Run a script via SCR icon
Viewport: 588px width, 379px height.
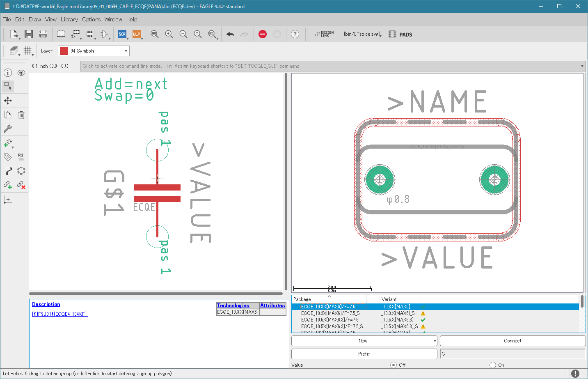point(122,34)
